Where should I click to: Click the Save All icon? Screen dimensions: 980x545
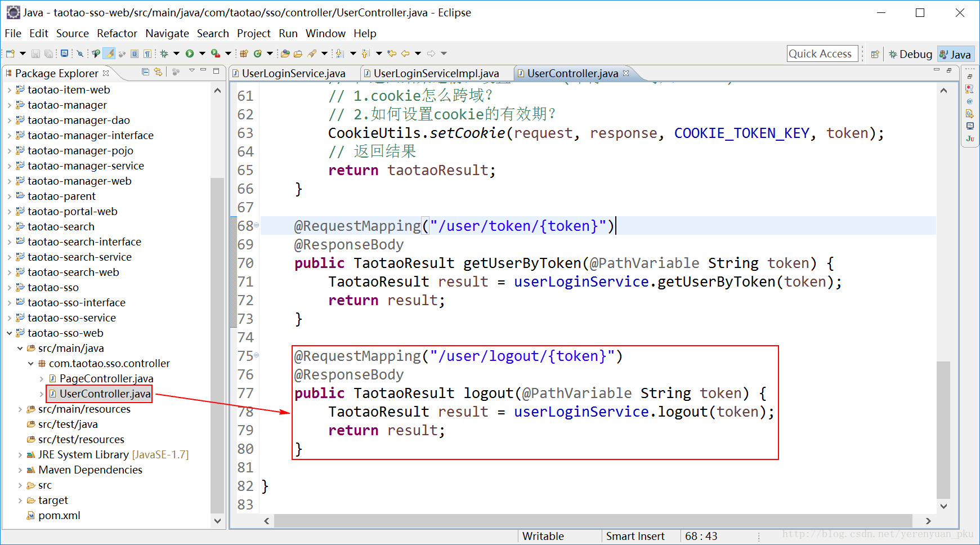[49, 53]
